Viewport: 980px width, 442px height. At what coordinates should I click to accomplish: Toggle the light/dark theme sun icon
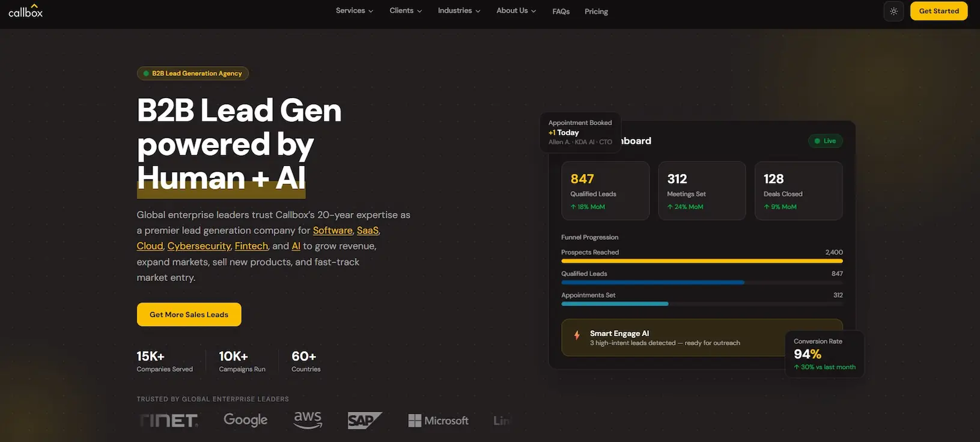tap(893, 11)
